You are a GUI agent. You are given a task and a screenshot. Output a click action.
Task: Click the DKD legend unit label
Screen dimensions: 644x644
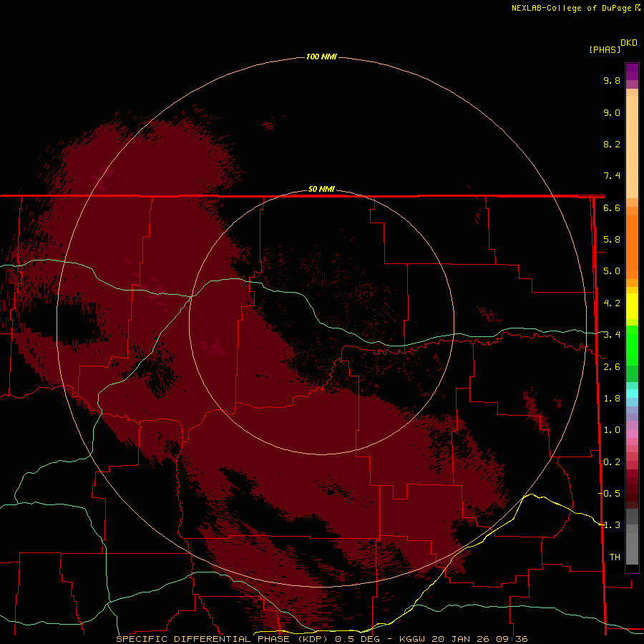pyautogui.click(x=629, y=43)
